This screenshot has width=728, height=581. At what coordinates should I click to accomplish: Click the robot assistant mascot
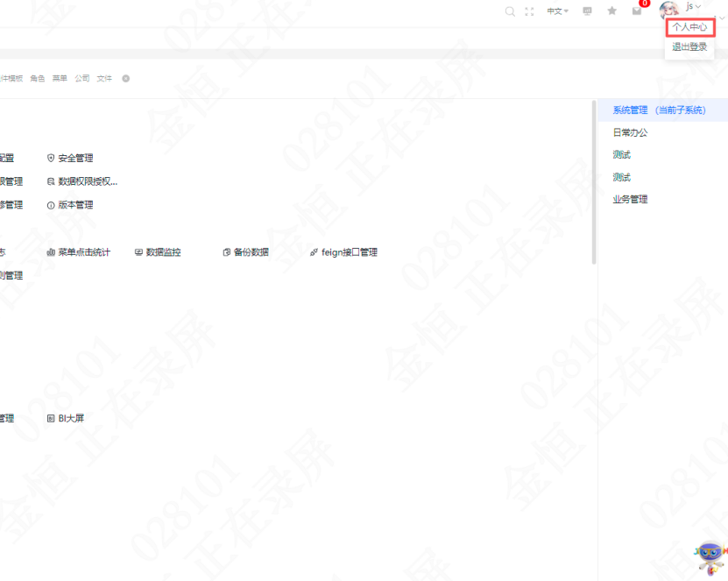coord(710,558)
